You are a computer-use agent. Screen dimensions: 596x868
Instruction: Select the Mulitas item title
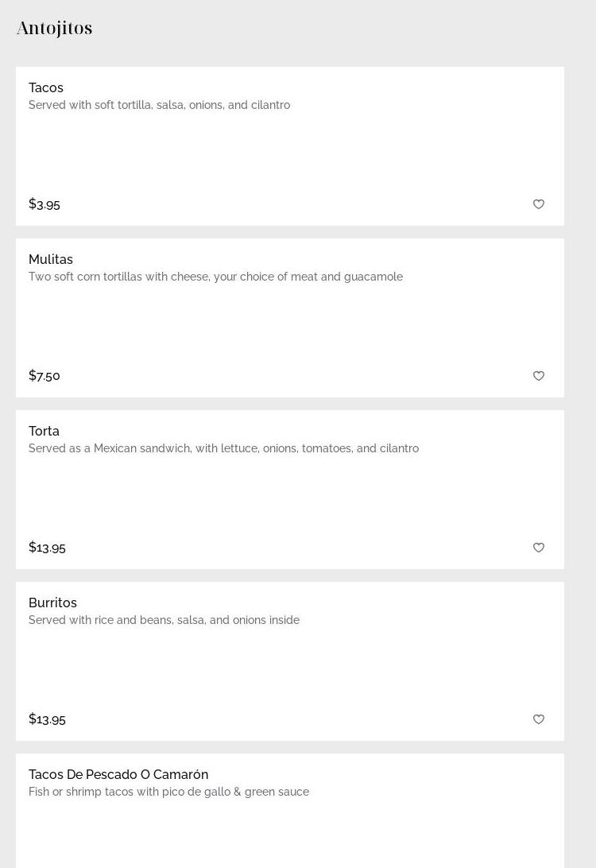pos(51,260)
